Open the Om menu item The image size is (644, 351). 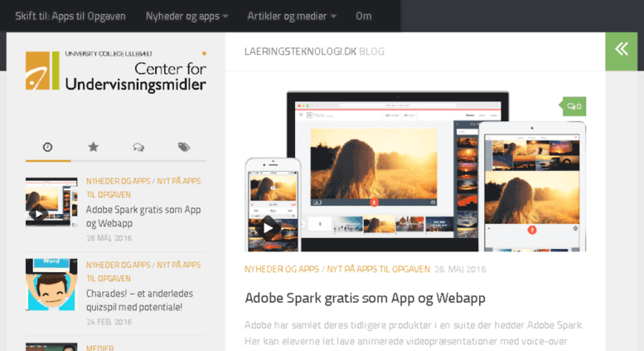coord(364,16)
